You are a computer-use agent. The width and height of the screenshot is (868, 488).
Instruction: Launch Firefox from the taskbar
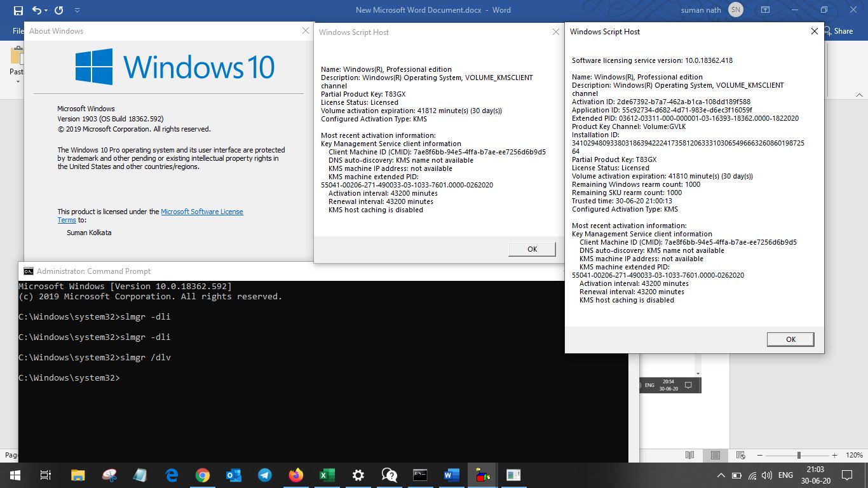pyautogui.click(x=296, y=475)
